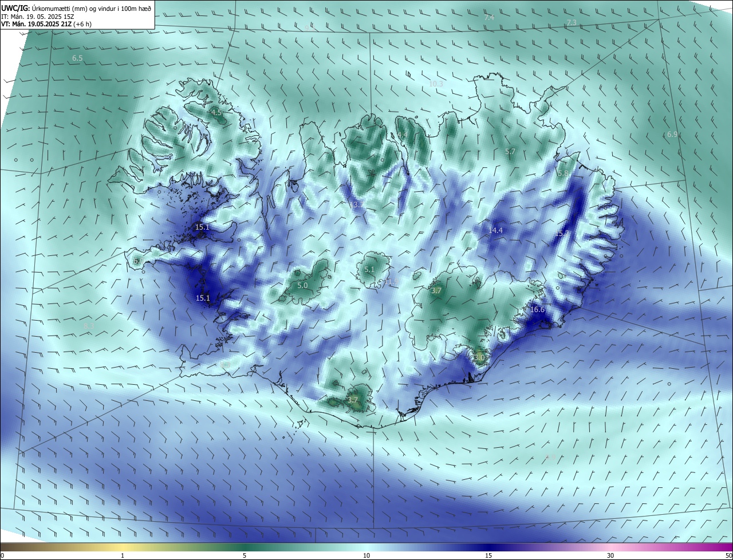Viewport: 733px width, 560px height.
Task: Click the title "UWC/IG: Úrkomumætti (mm) og vindur í 100m hæð"
Action: [x=76, y=8]
